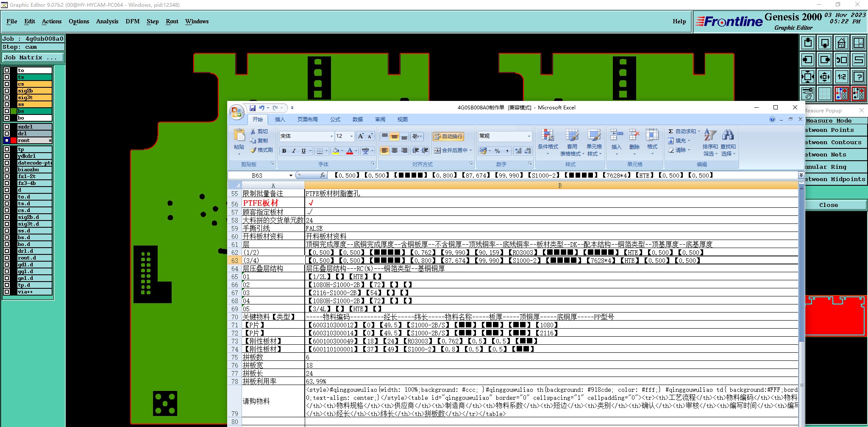Save the workbook via quick access toolbar
The width and height of the screenshot is (868, 427).
coord(253,108)
